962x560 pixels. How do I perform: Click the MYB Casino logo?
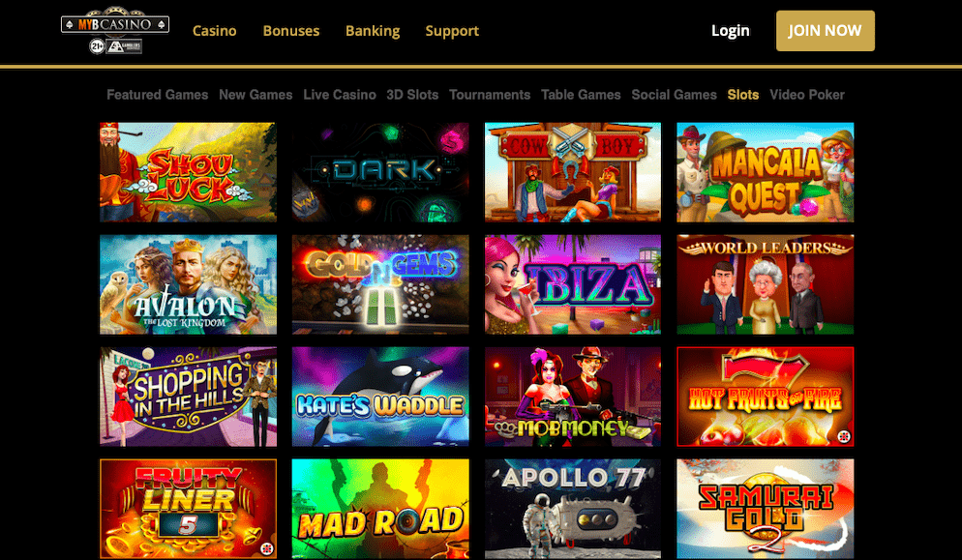click(115, 30)
